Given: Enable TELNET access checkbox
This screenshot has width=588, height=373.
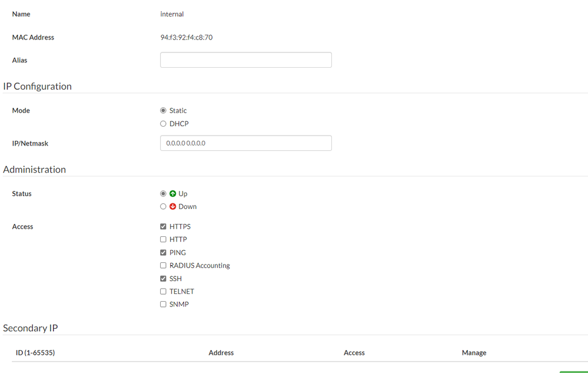Looking at the screenshot, I should pos(163,292).
